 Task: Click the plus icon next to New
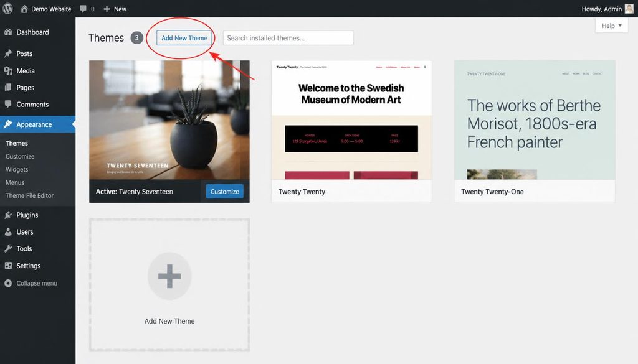pos(107,9)
